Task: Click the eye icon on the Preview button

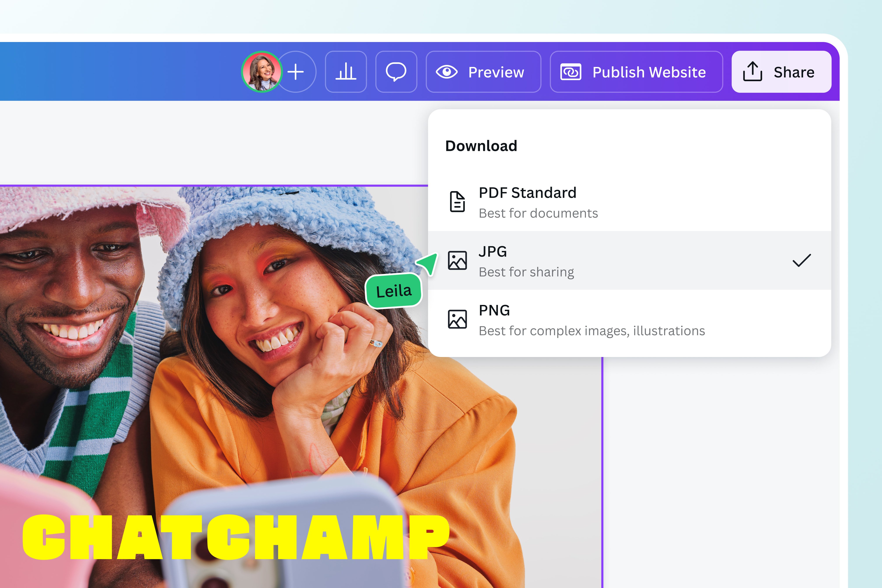Action: point(448,72)
